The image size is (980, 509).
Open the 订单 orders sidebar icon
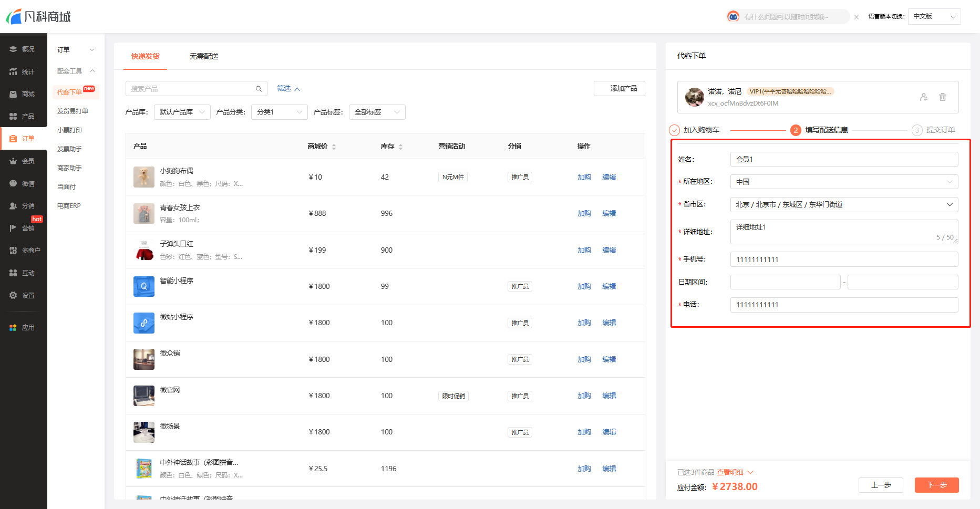pyautogui.click(x=13, y=139)
